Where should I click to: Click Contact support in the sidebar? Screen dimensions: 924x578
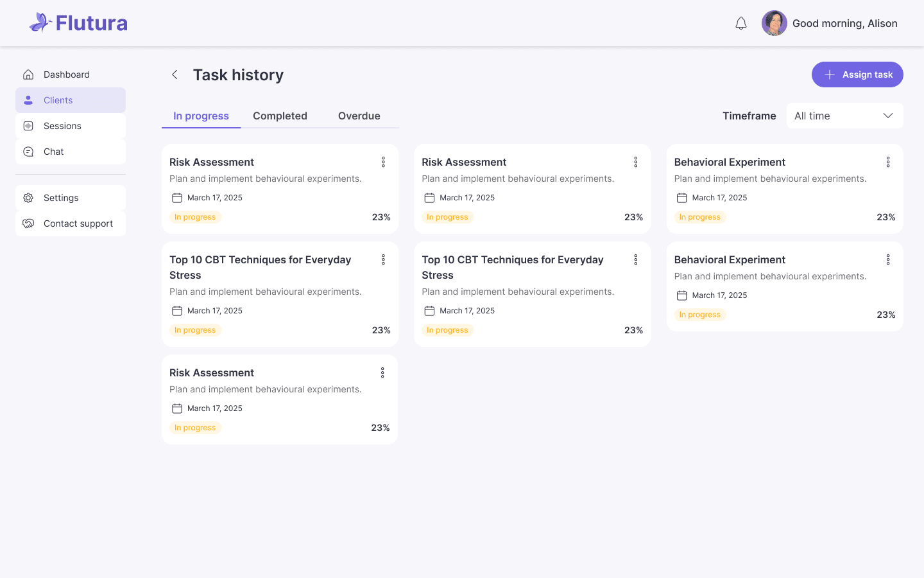tap(71, 223)
